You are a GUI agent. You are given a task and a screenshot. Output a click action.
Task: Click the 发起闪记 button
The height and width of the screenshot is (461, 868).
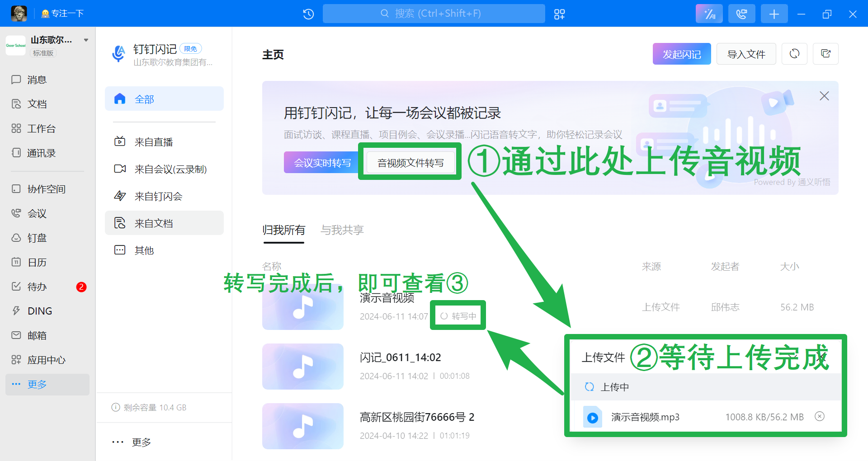682,54
